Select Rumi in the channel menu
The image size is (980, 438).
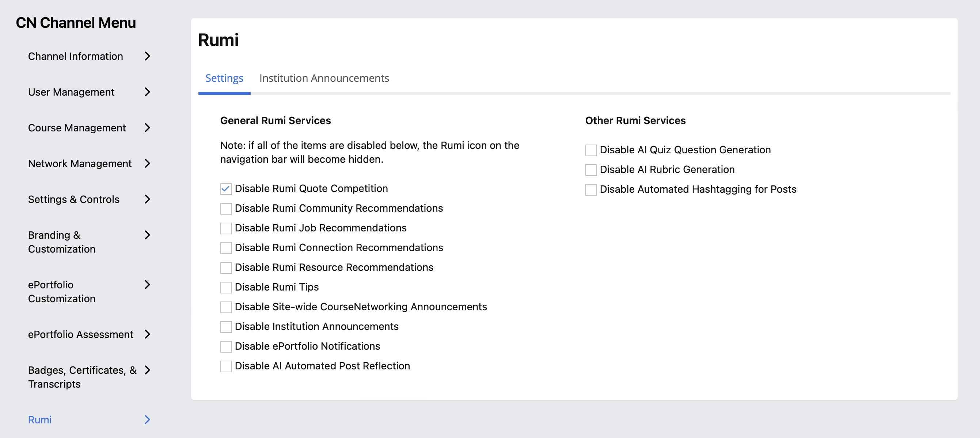(x=40, y=420)
